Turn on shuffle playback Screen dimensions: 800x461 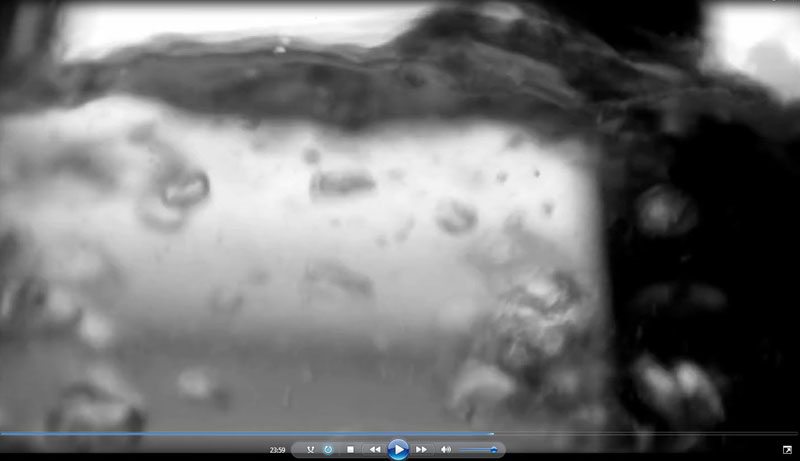point(311,450)
